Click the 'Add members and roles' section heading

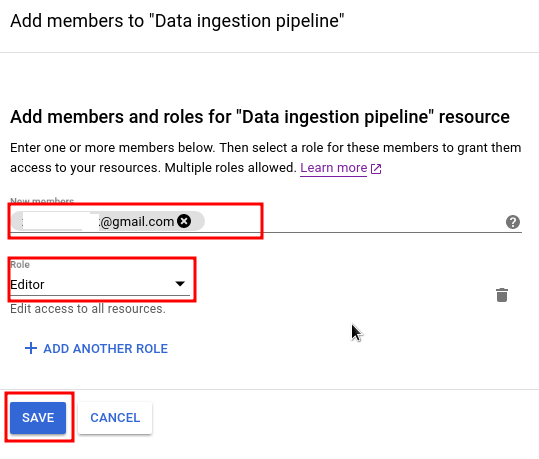(260, 117)
